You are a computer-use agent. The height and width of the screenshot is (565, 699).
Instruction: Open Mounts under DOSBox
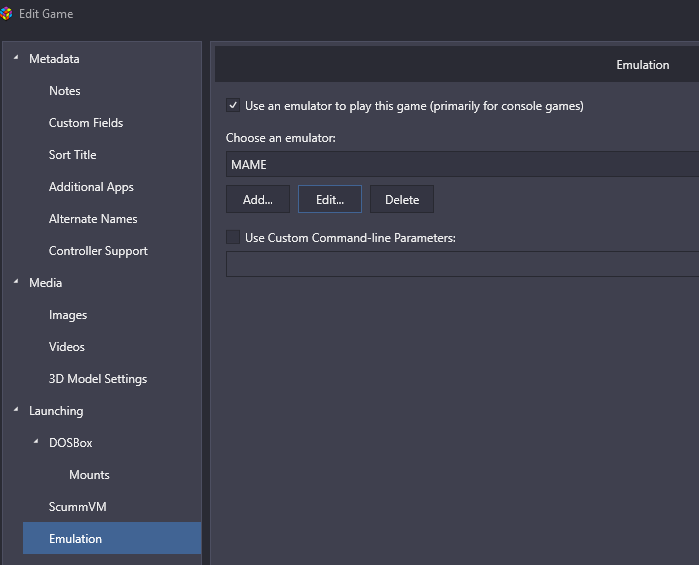coord(89,475)
